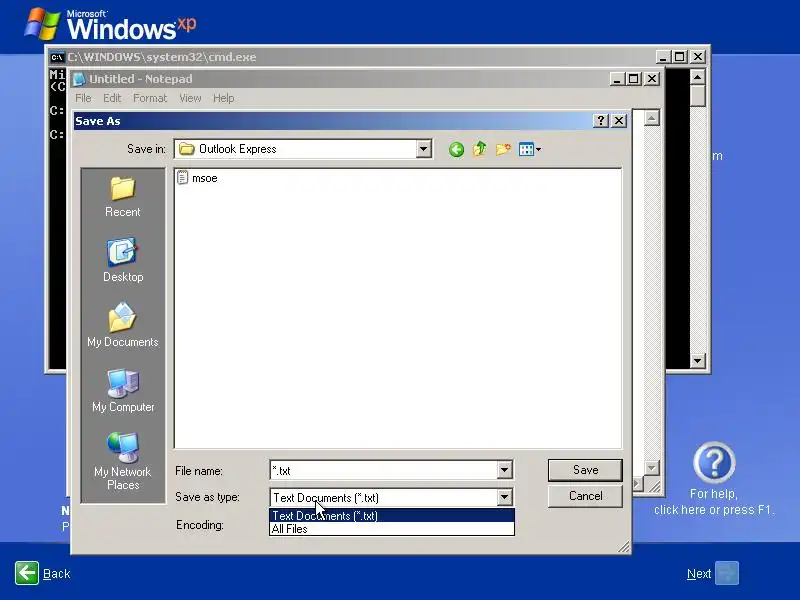Open Notepad View menu
Image resolution: width=800 pixels, height=600 pixels.
190,98
